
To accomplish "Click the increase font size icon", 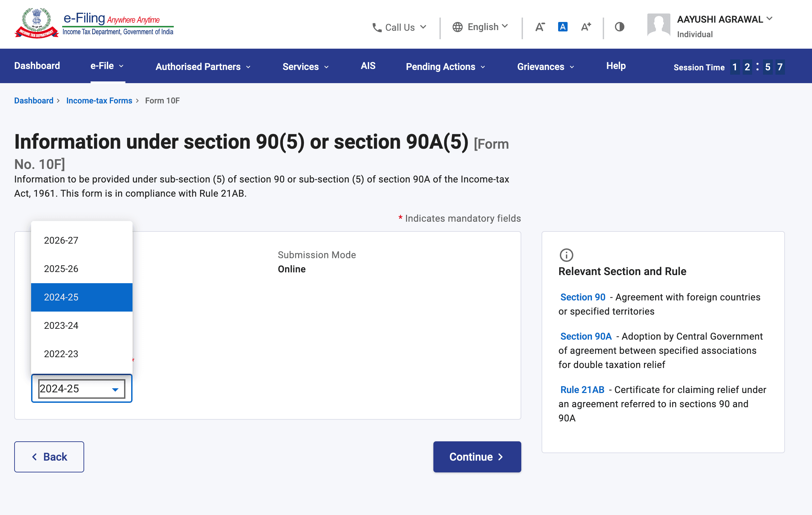I will pyautogui.click(x=586, y=27).
